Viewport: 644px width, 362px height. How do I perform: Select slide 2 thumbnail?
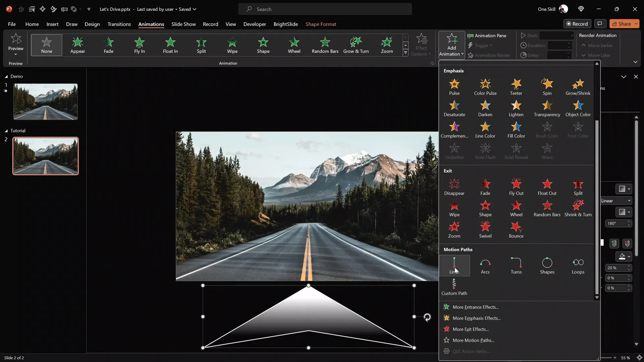point(45,156)
